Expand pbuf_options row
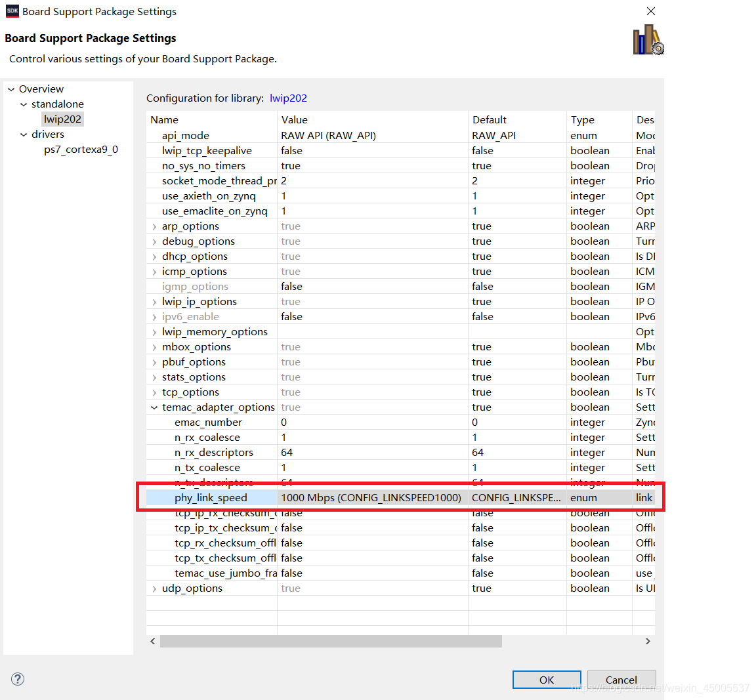756x700 pixels. pos(154,363)
